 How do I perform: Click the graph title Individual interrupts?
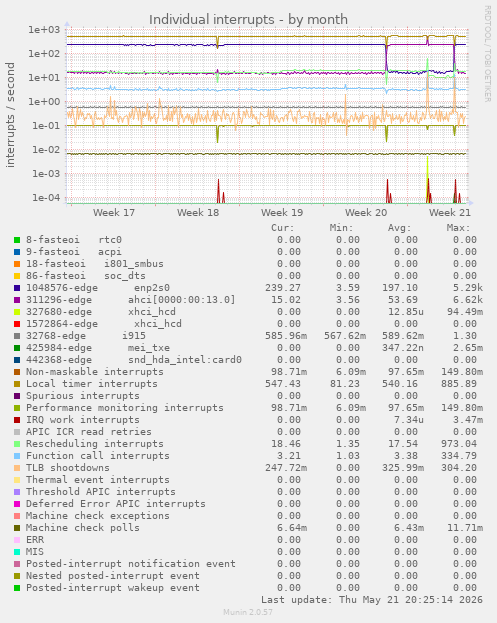click(248, 19)
